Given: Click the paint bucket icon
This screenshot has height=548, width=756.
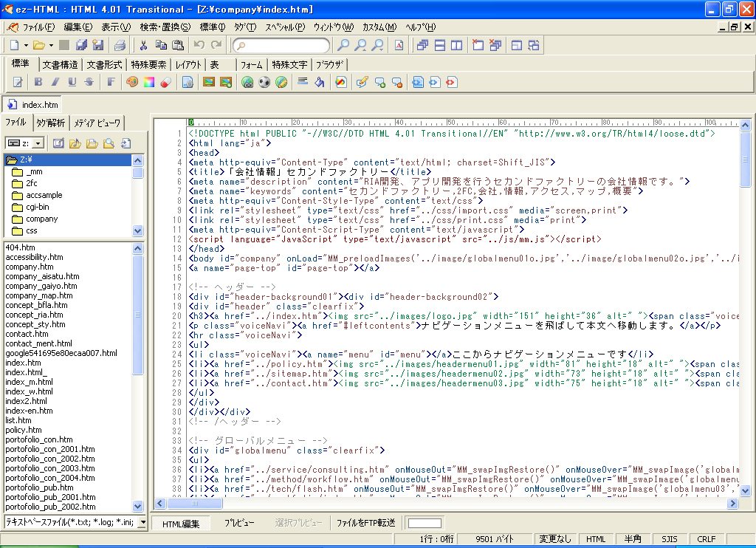Looking at the screenshot, I should pyautogui.click(x=319, y=82).
